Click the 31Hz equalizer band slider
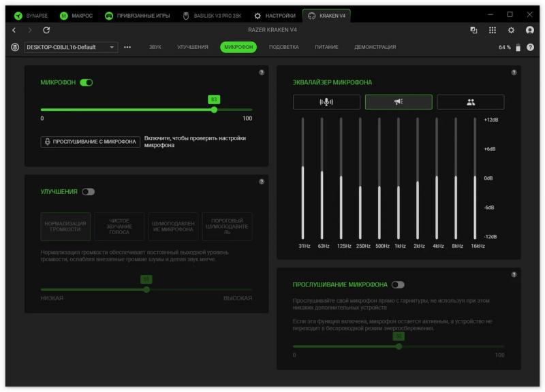The width and height of the screenshot is (545, 392). pos(302,178)
